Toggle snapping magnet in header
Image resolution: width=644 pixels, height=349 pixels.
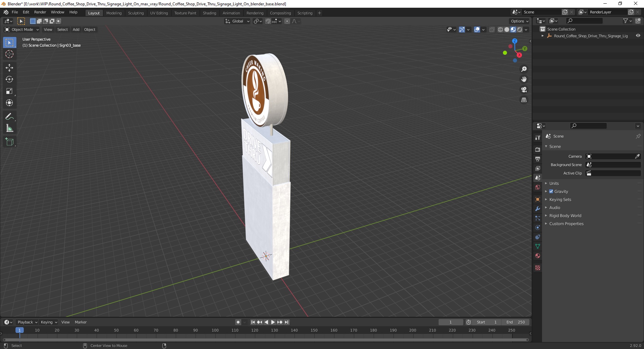pos(268,21)
